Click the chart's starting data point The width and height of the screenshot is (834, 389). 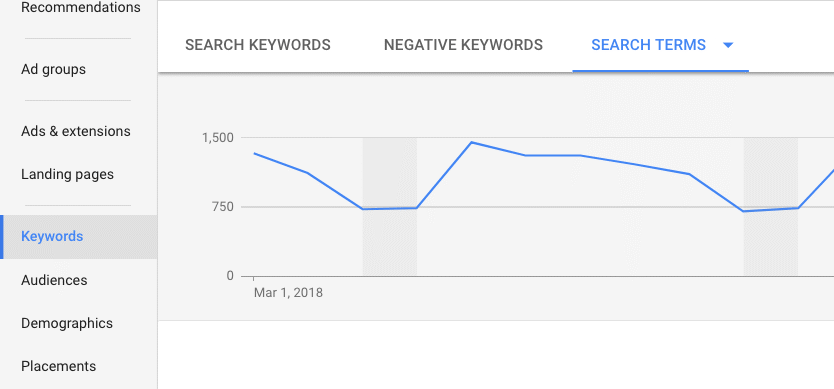254,153
